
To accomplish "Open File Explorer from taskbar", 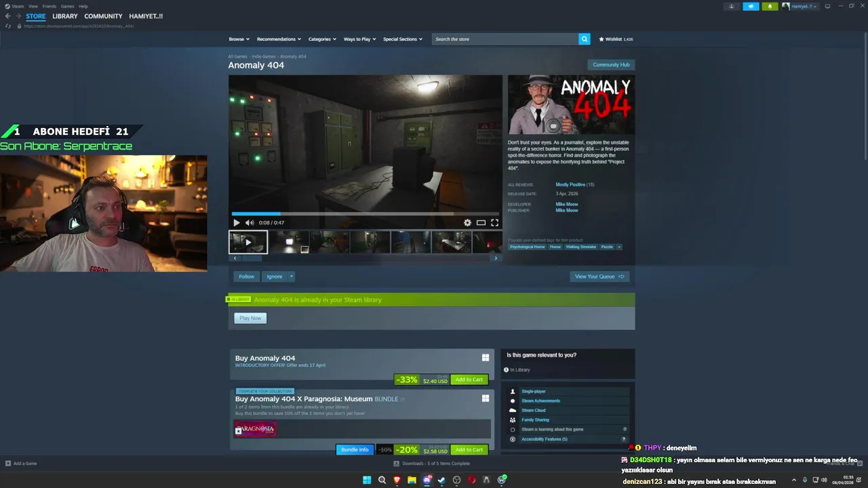I will [x=412, y=480].
